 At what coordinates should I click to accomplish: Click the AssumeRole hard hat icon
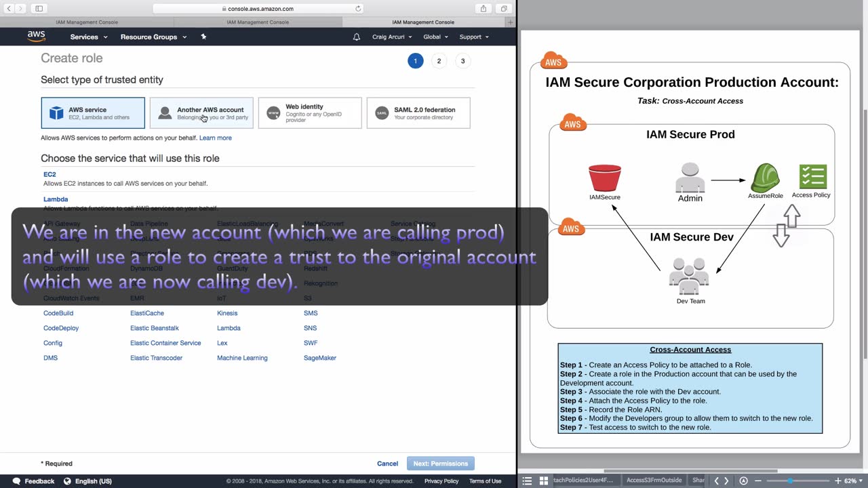pyautogui.click(x=765, y=177)
